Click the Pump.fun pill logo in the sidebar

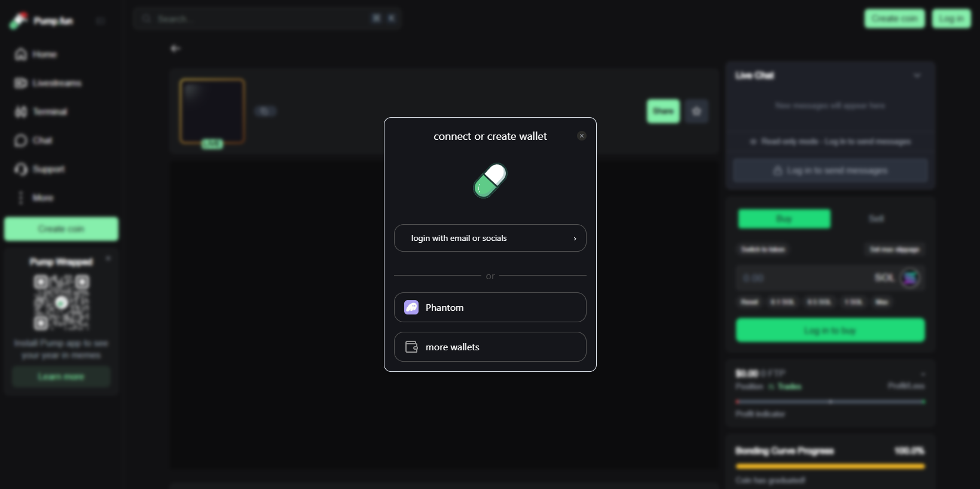[x=19, y=21]
